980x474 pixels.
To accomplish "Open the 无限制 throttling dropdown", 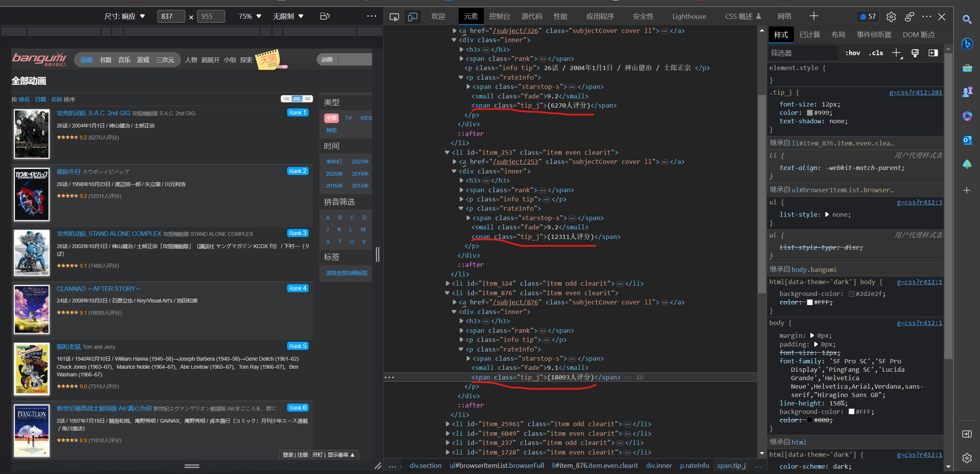I will [288, 16].
